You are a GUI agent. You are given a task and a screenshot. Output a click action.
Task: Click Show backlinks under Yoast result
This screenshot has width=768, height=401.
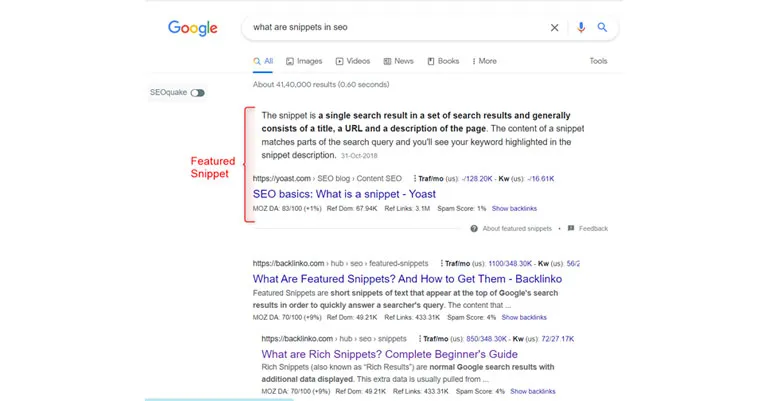pyautogui.click(x=514, y=209)
